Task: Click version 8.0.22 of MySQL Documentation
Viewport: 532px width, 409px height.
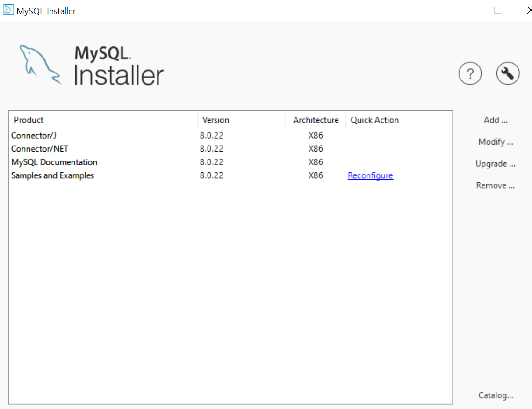Action: tap(211, 162)
